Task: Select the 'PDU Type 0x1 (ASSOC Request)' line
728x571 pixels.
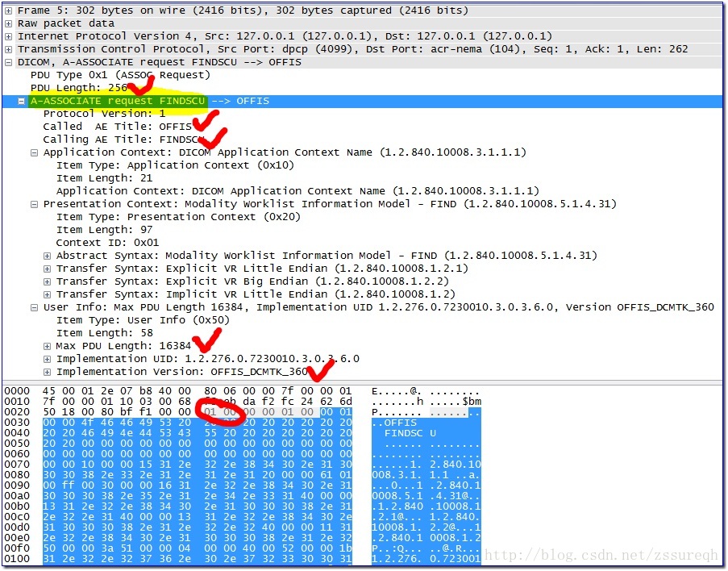Action: coord(120,75)
